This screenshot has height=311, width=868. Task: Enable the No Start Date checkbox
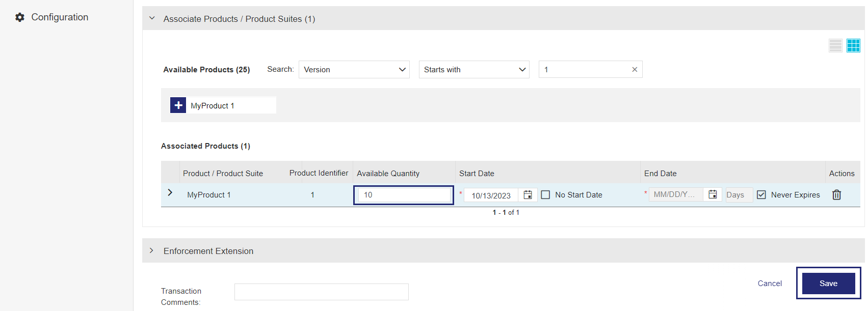coord(545,195)
